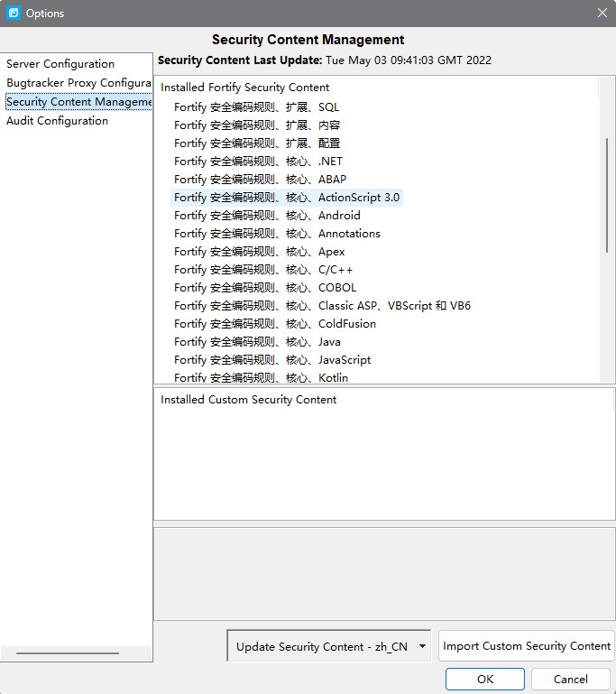Viewport: 616px width, 694px height.
Task: Open Audit Configuration page
Action: 57,121
